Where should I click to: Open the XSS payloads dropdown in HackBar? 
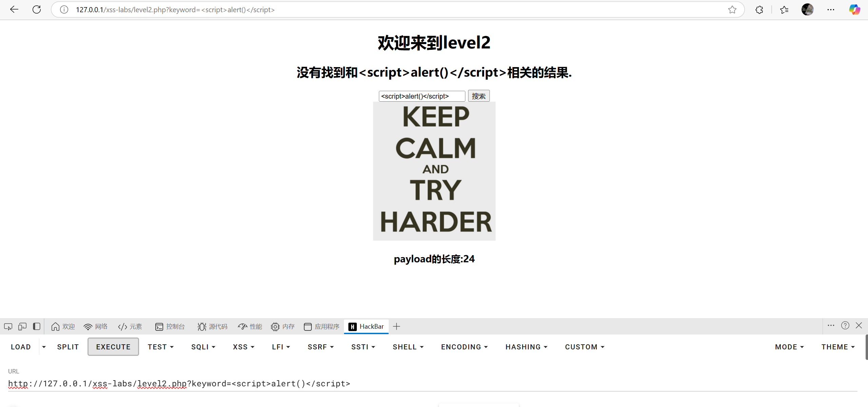click(x=243, y=347)
